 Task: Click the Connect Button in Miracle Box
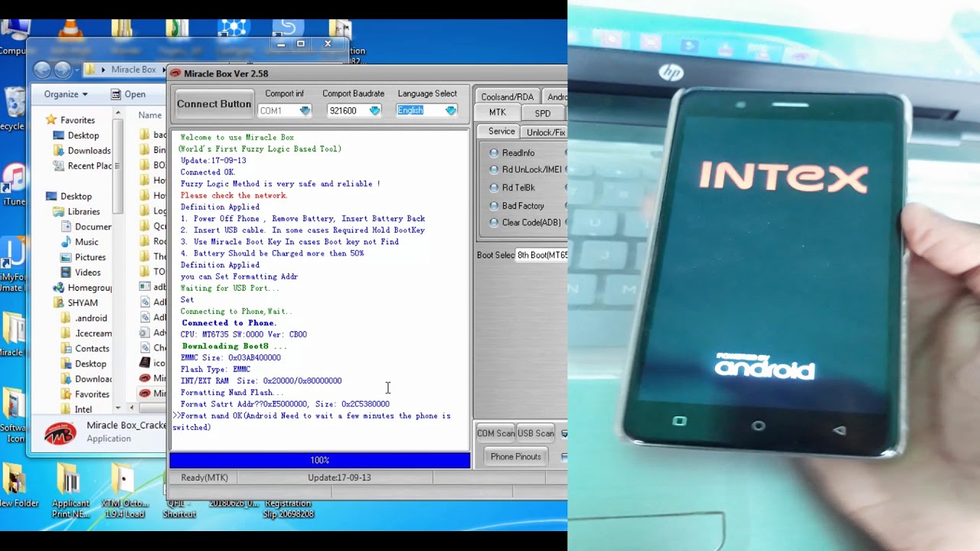point(214,104)
